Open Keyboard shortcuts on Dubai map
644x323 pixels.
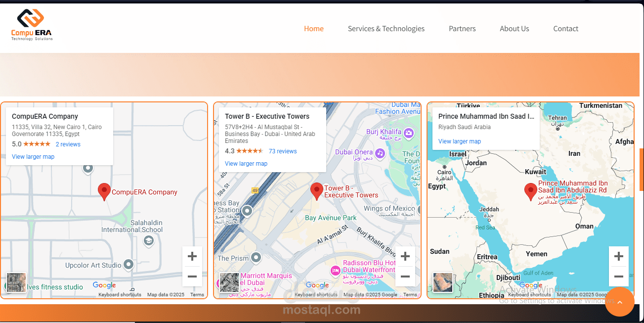pyautogui.click(x=316, y=295)
